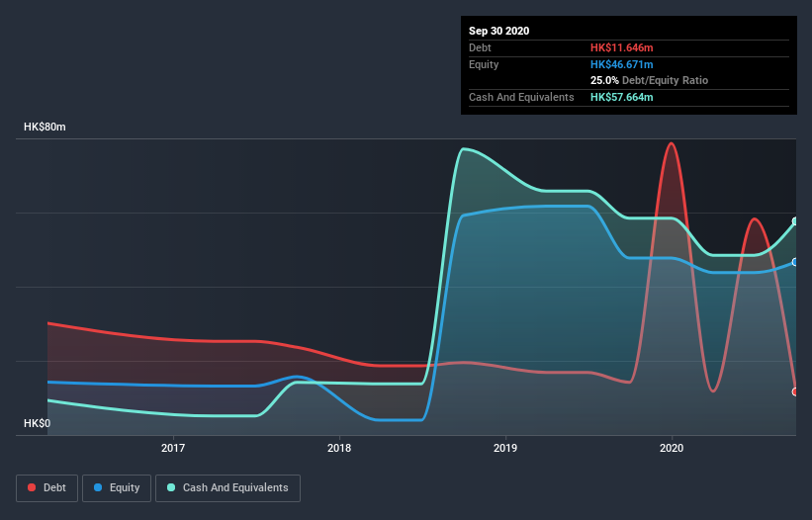
Task: Toggle the Debt series legend button
Action: pyautogui.click(x=47, y=488)
